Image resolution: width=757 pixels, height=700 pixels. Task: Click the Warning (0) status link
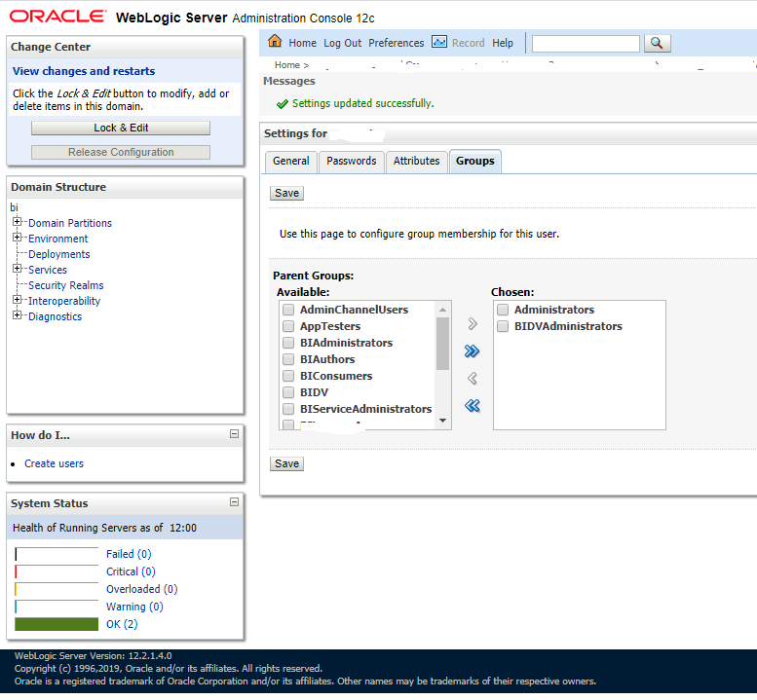(134, 607)
